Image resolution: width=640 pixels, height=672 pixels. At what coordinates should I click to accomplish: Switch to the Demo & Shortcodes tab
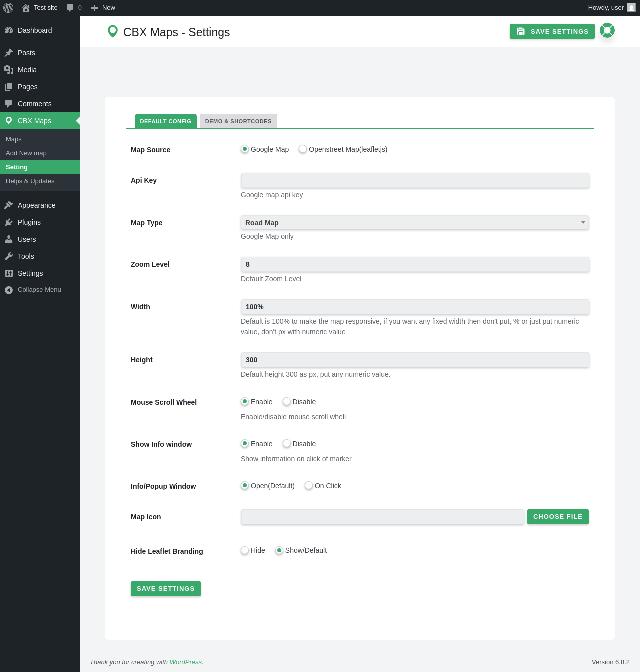click(238, 121)
